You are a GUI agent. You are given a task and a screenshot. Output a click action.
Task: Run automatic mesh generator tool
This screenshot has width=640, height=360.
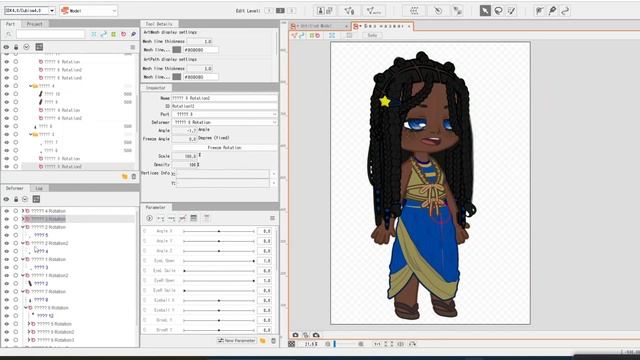pos(373,11)
